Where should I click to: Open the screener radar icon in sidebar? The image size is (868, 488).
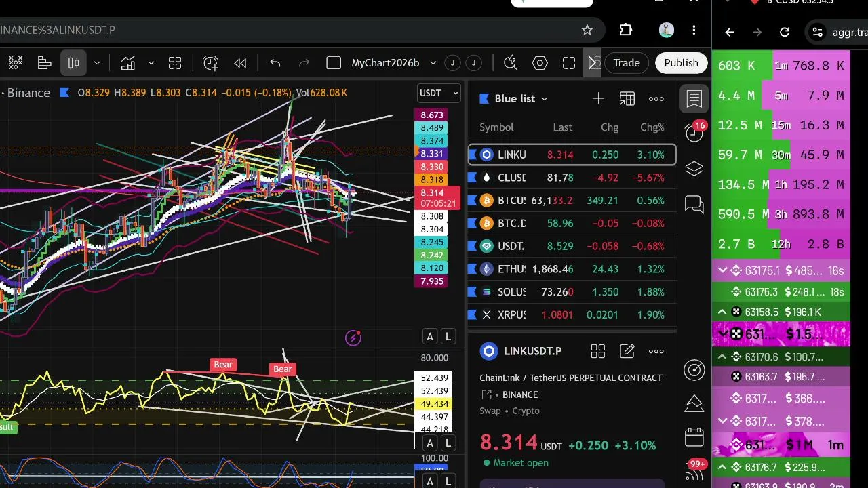[x=694, y=369]
